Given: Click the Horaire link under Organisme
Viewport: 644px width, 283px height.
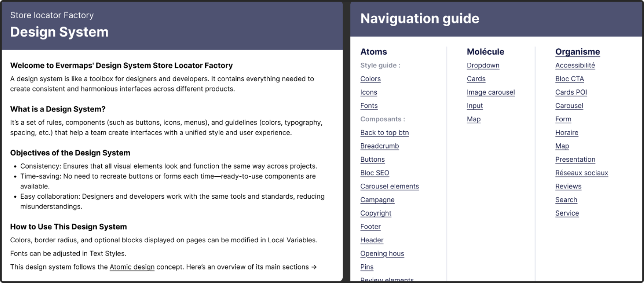Looking at the screenshot, I should [x=567, y=133].
